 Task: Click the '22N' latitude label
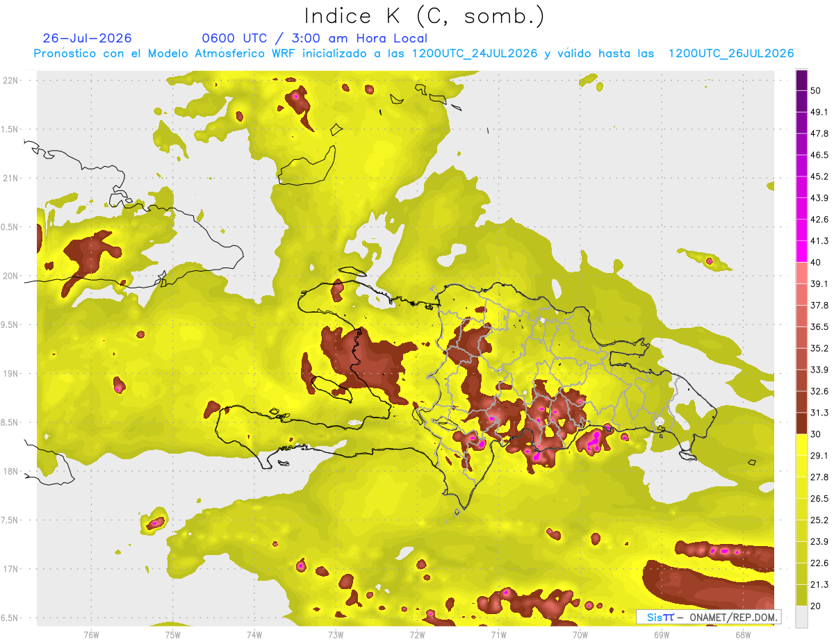10,81
